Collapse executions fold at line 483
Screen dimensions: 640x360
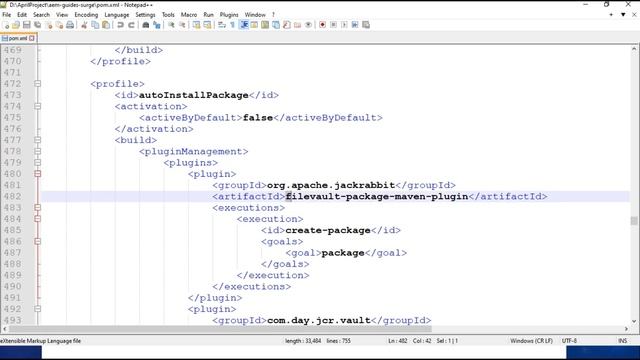pos(38,208)
